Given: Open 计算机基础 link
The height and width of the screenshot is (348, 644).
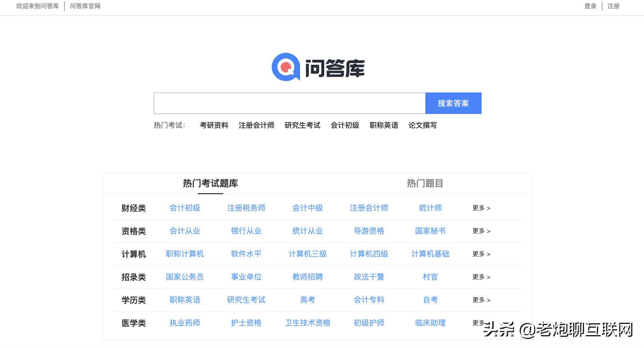Looking at the screenshot, I should 430,254.
